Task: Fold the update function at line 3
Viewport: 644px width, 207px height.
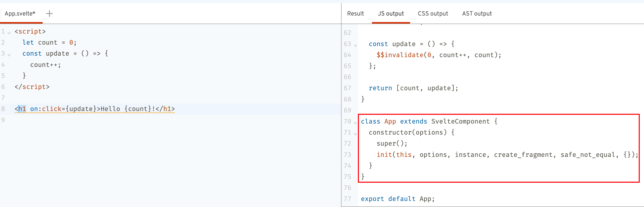Action: tap(9, 55)
